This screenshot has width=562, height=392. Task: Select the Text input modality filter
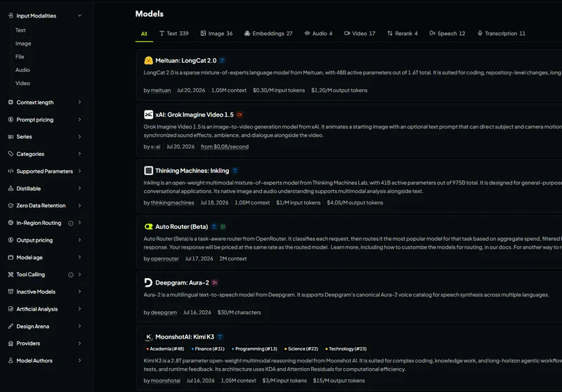[x=20, y=30]
